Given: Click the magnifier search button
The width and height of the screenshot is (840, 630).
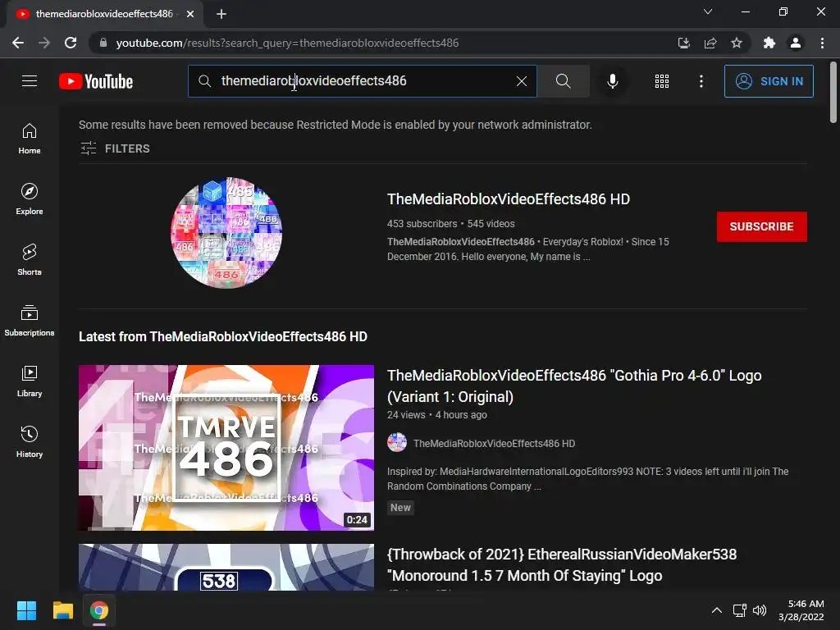Looking at the screenshot, I should coord(563,81).
